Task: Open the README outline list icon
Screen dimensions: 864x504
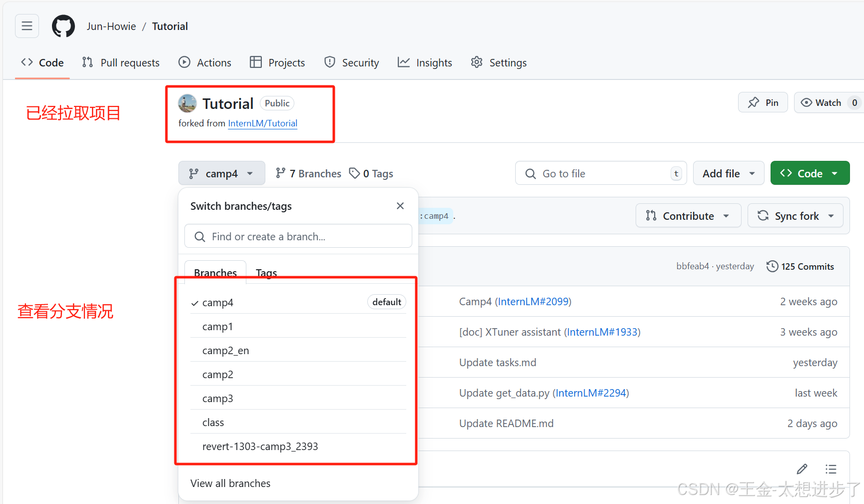Action: click(x=831, y=469)
